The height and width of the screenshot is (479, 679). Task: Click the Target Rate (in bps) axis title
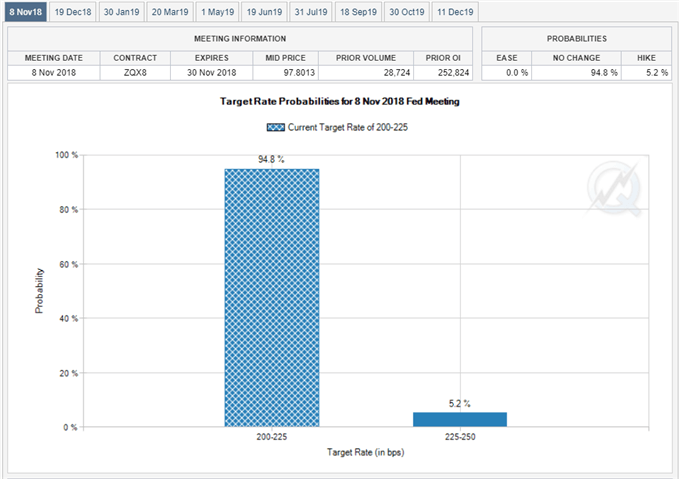(x=365, y=452)
